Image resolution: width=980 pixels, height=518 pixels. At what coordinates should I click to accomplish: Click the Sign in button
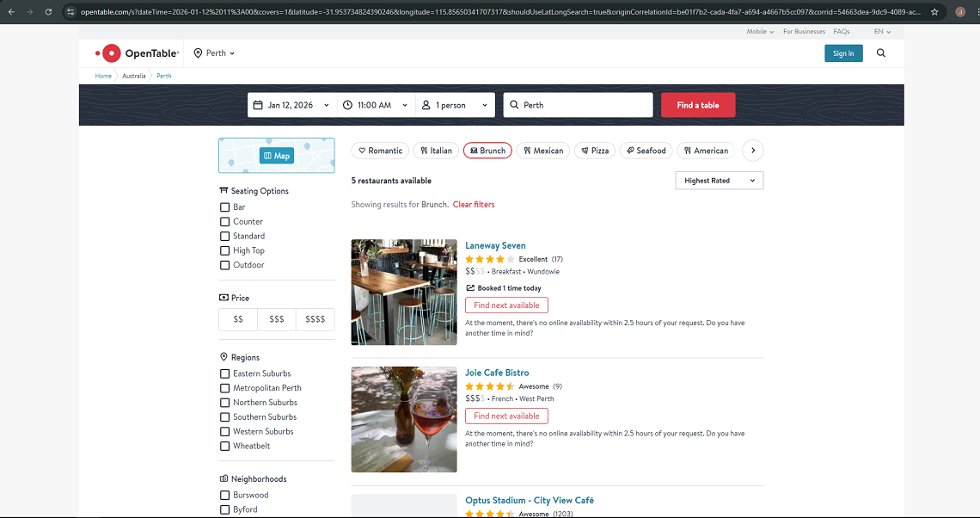843,53
